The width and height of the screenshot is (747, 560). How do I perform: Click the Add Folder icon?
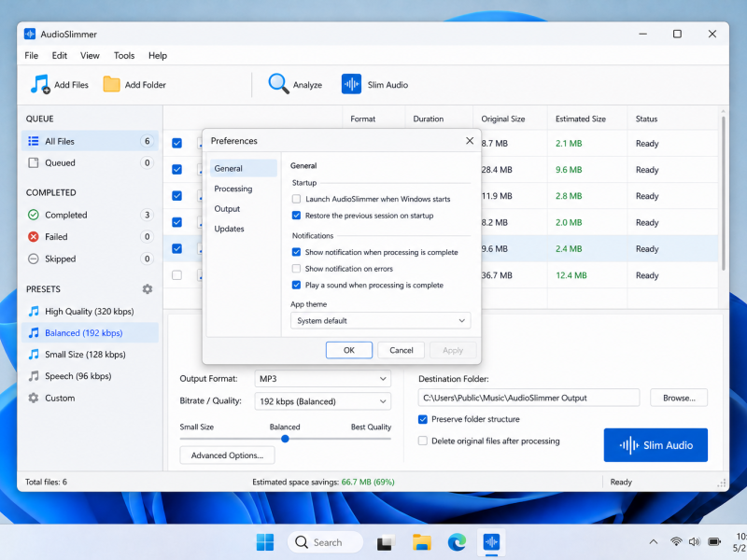pyautogui.click(x=111, y=84)
